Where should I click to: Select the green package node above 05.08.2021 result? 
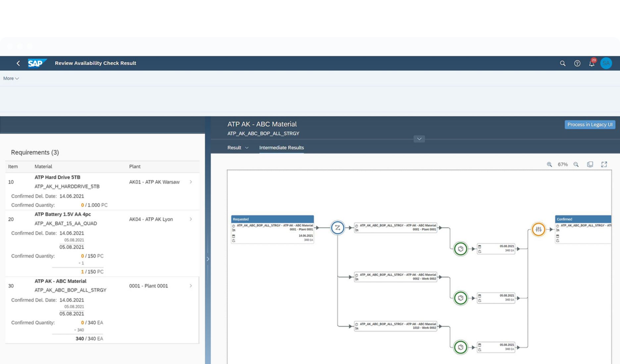tap(460, 248)
